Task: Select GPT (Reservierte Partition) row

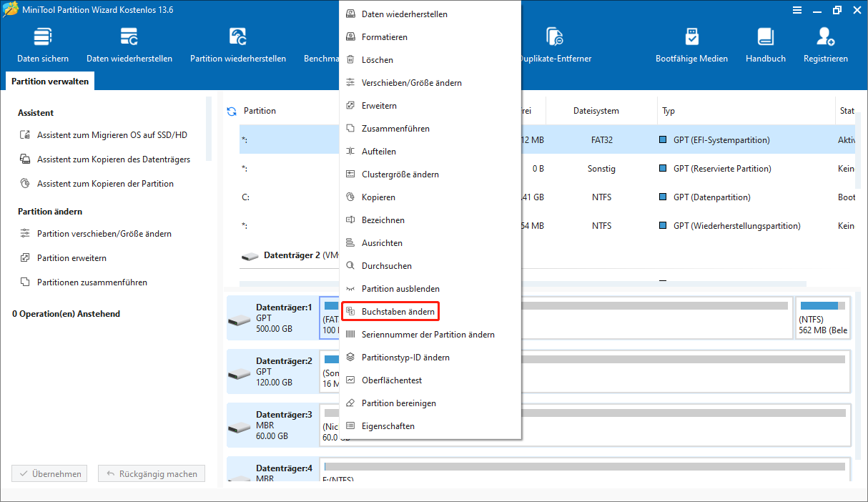Action: coord(548,169)
